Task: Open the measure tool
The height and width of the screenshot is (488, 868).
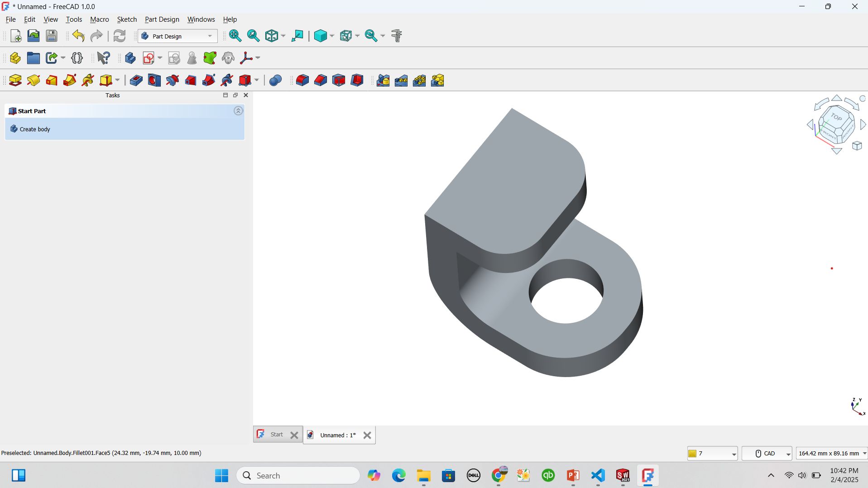Action: pos(397,36)
